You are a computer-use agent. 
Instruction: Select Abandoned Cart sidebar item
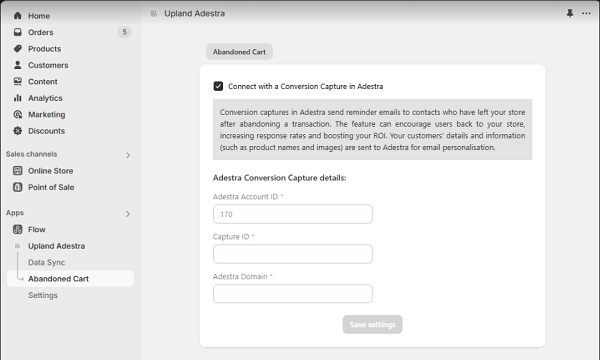click(x=70, y=279)
